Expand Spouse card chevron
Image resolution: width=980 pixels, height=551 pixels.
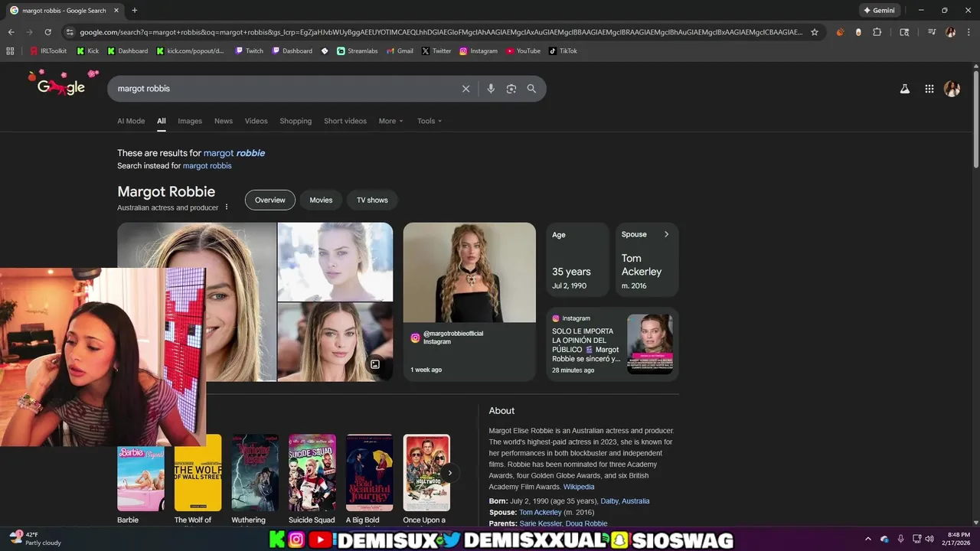666,234
